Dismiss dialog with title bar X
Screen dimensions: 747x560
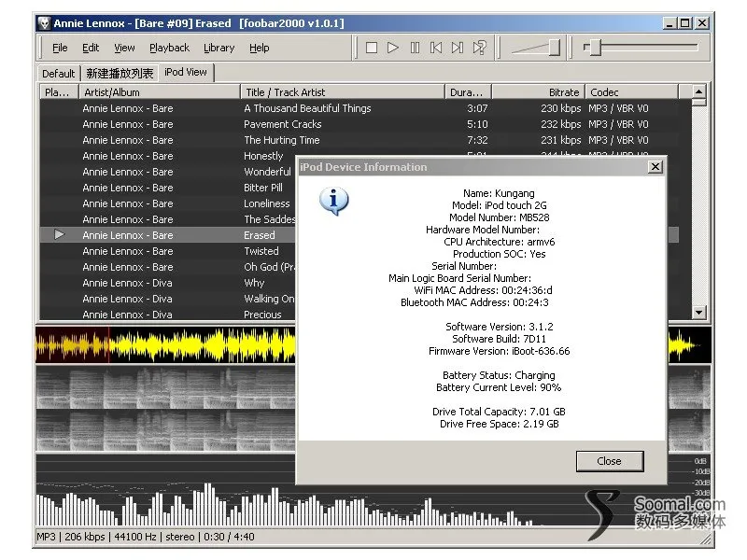point(655,167)
